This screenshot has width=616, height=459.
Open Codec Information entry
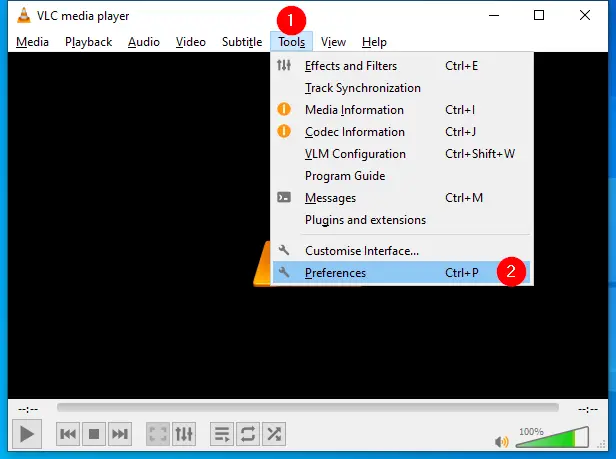pos(402,132)
